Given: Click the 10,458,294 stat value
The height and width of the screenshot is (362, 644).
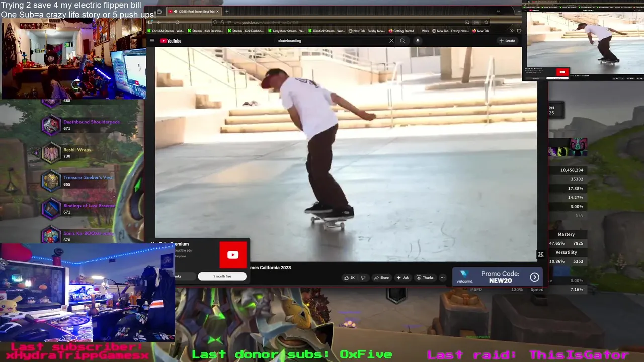Looking at the screenshot, I should (x=572, y=170).
